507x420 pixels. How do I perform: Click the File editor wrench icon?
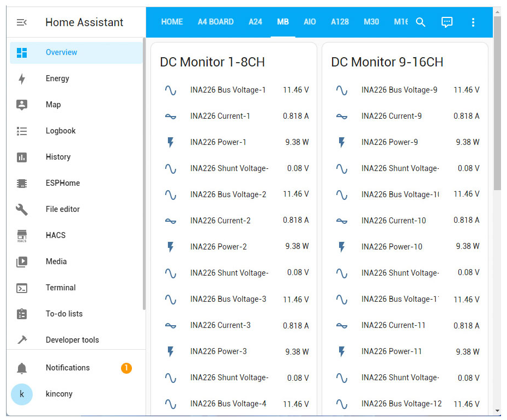pyautogui.click(x=22, y=210)
